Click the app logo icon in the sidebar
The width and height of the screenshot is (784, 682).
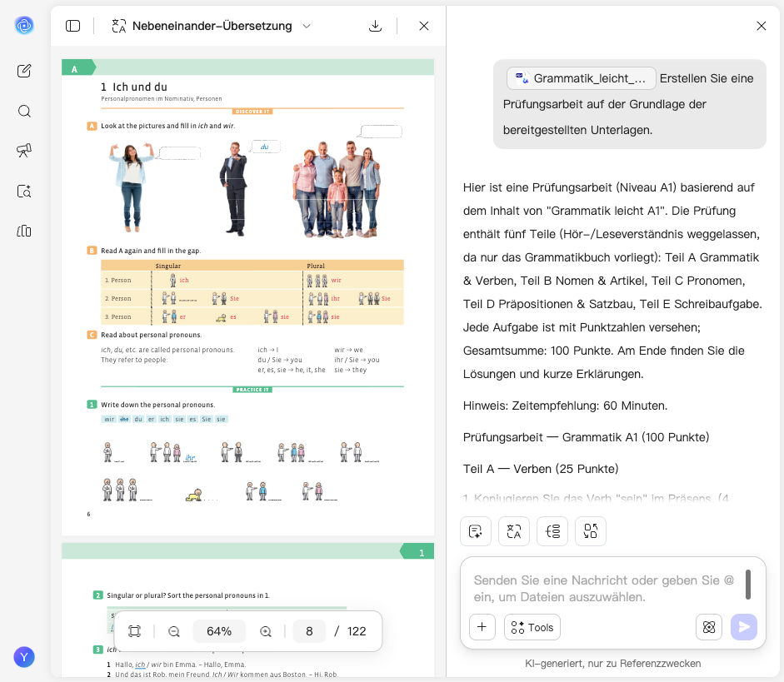coord(24,25)
